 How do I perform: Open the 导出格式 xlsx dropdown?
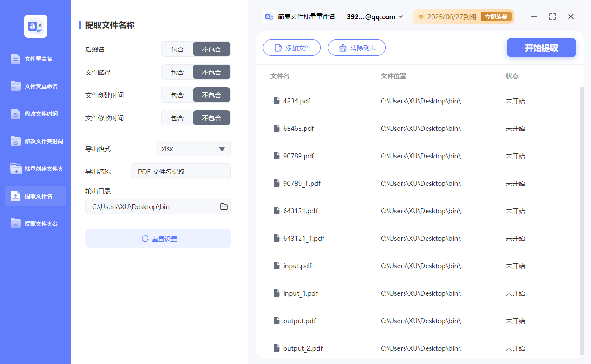click(193, 148)
